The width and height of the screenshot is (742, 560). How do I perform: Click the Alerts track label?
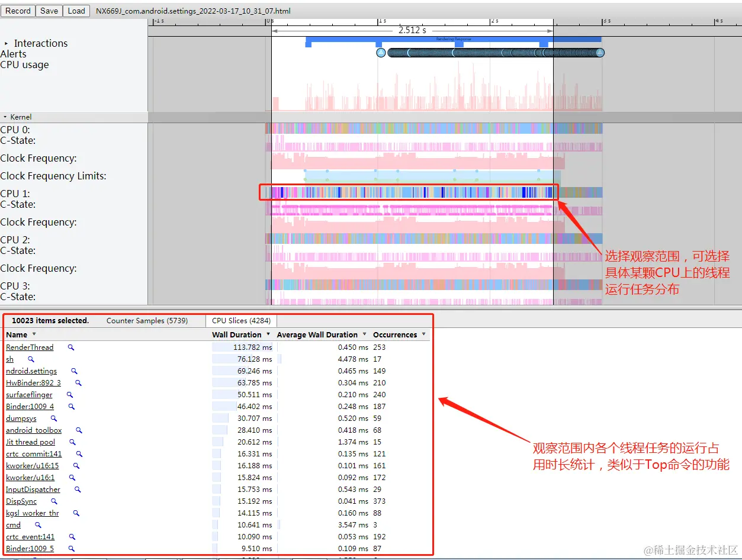(14, 54)
